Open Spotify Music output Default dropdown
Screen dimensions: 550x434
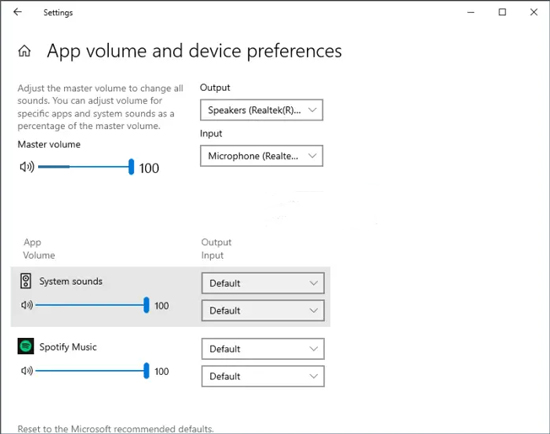pyautogui.click(x=263, y=349)
